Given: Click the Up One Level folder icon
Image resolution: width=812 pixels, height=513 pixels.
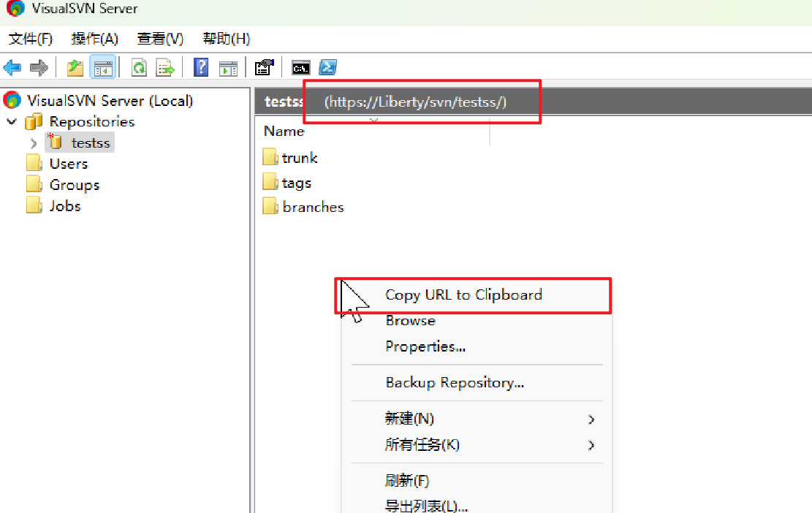Looking at the screenshot, I should coord(75,68).
